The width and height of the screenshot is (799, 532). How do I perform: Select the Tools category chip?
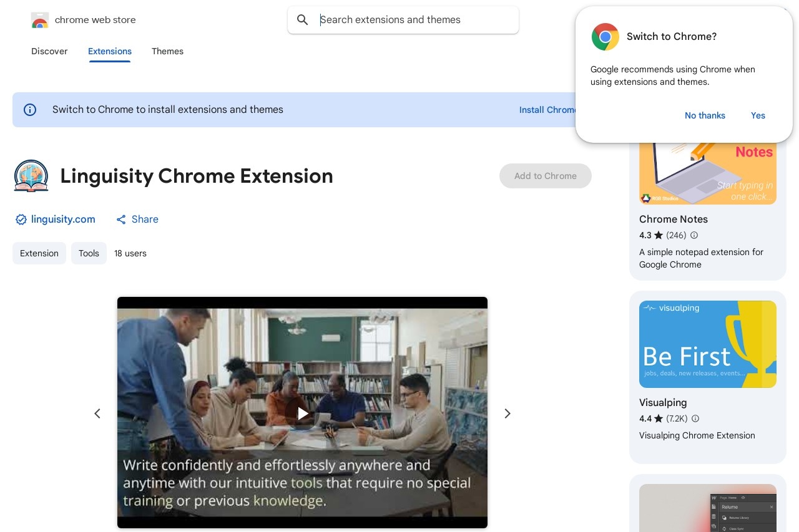coord(89,253)
